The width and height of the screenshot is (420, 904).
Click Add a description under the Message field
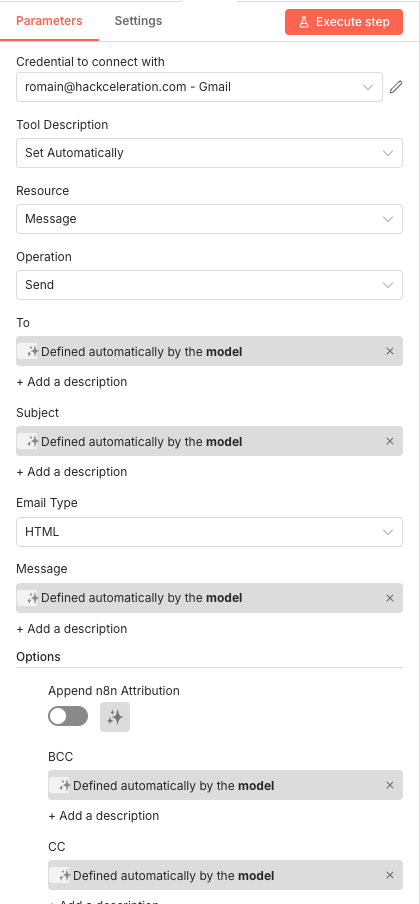click(72, 628)
